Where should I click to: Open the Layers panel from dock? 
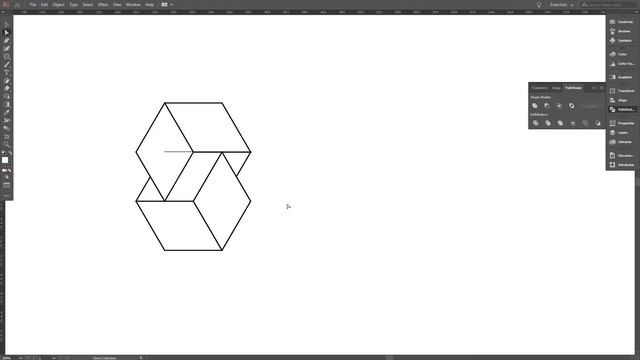click(x=621, y=133)
